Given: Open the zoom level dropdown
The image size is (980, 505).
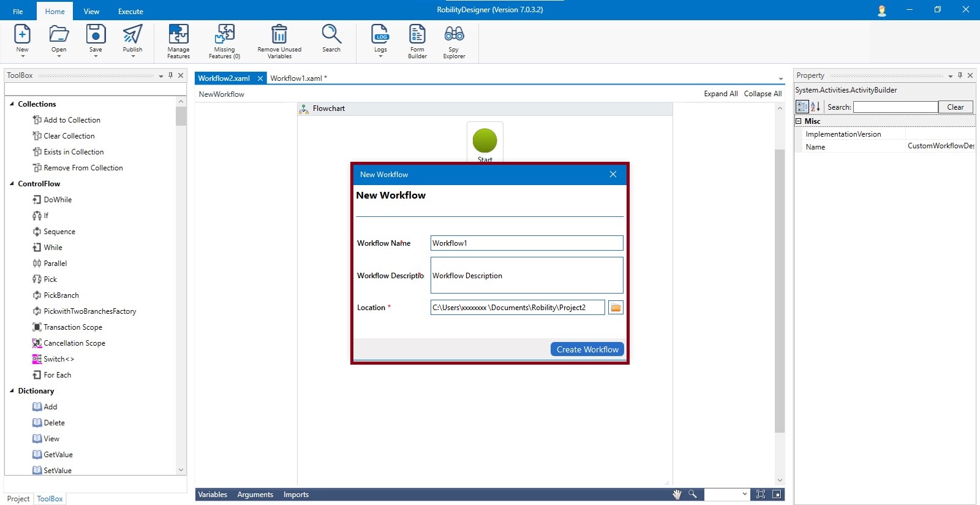Looking at the screenshot, I should (745, 495).
